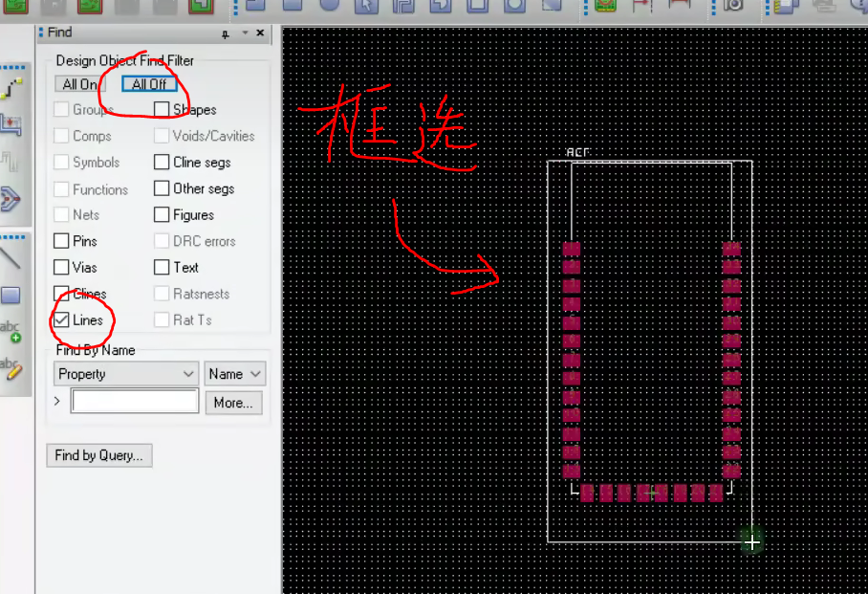Enable the Pins checkbox
Image resolution: width=868 pixels, height=594 pixels.
(x=61, y=241)
